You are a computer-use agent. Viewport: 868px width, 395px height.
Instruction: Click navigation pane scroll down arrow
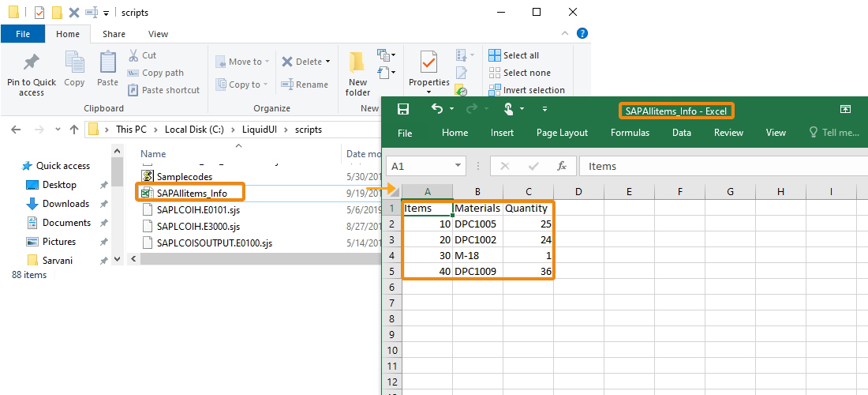117,258
